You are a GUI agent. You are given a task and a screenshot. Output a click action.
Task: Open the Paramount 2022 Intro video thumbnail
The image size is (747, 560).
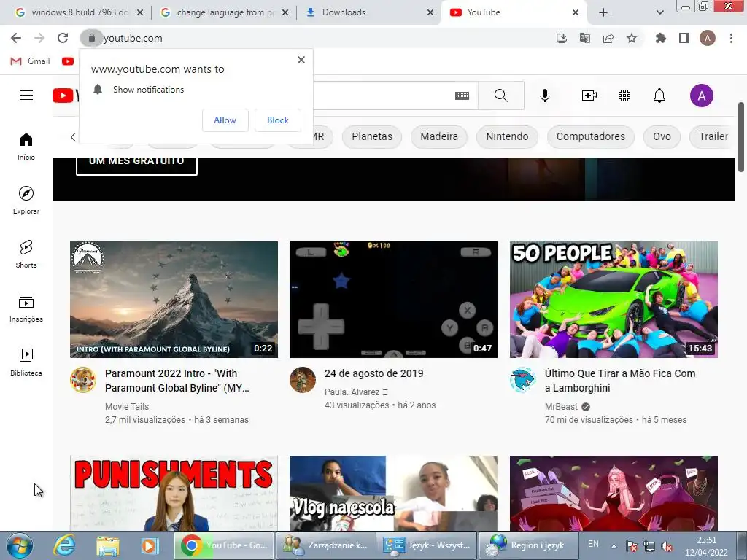pos(174,300)
